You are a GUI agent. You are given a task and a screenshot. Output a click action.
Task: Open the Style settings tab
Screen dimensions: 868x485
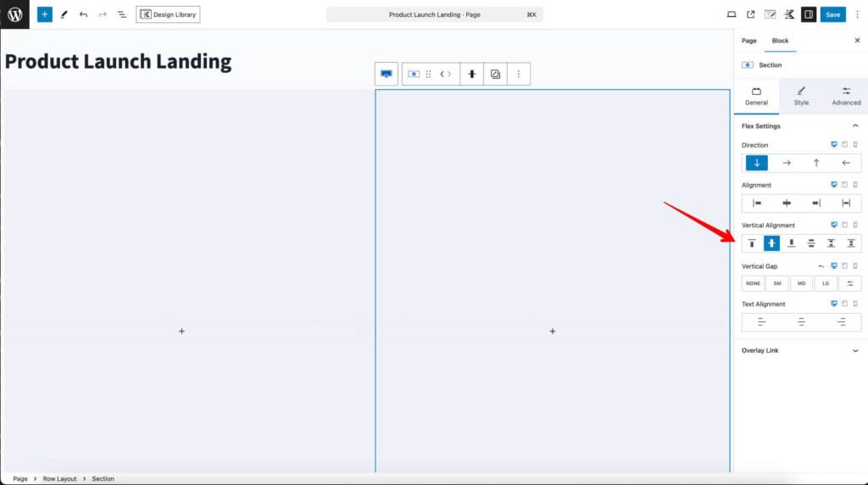(x=801, y=96)
